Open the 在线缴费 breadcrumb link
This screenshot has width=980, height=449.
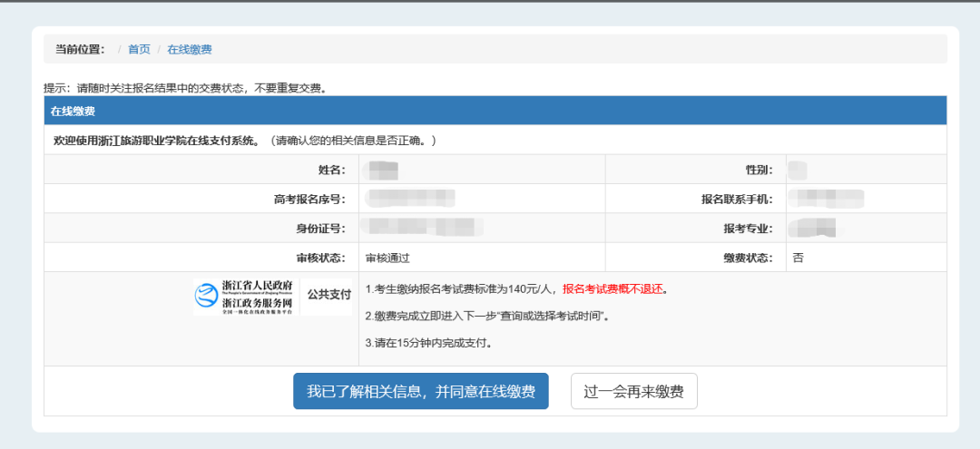click(x=189, y=49)
